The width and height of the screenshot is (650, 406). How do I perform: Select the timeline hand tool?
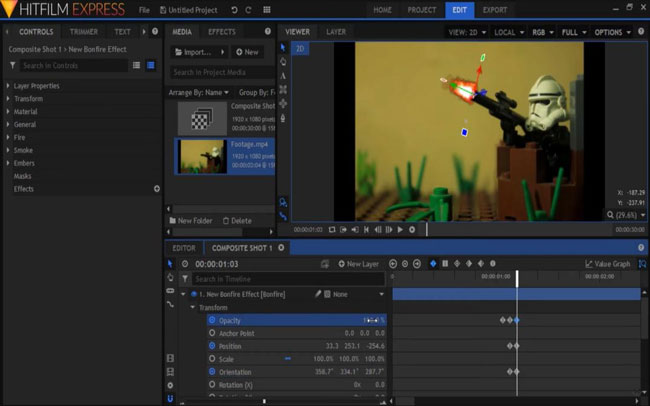click(170, 277)
